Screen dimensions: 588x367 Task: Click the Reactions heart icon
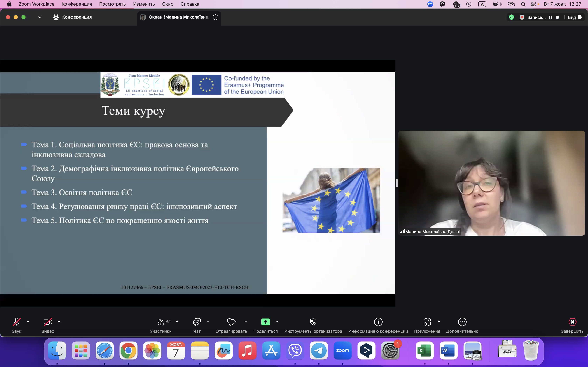tap(231, 322)
